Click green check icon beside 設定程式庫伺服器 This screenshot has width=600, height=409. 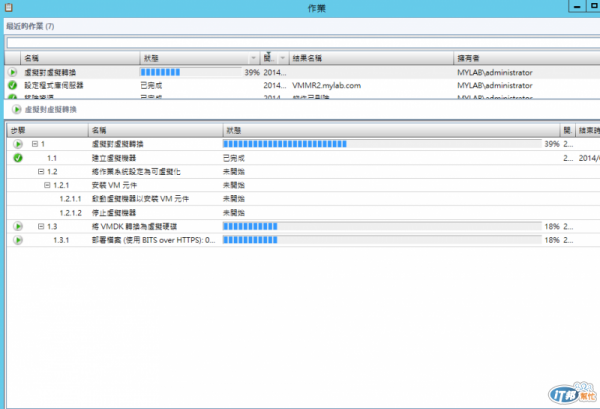12,85
